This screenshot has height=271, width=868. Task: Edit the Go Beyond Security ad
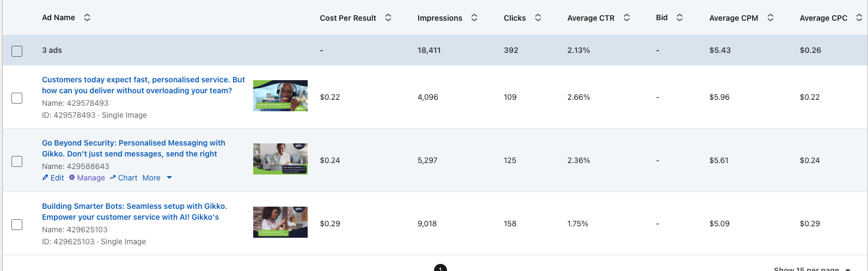point(53,178)
